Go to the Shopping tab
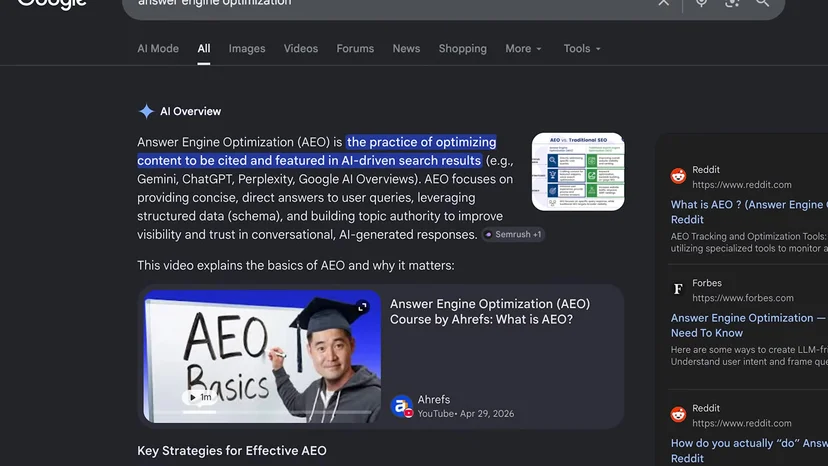Image resolution: width=828 pixels, height=466 pixels. click(x=463, y=49)
